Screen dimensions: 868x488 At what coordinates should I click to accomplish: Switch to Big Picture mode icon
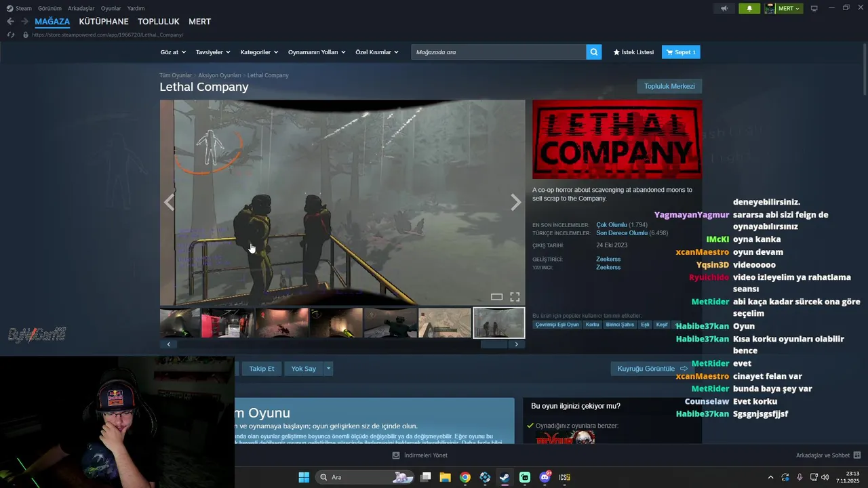pyautogui.click(x=814, y=8)
